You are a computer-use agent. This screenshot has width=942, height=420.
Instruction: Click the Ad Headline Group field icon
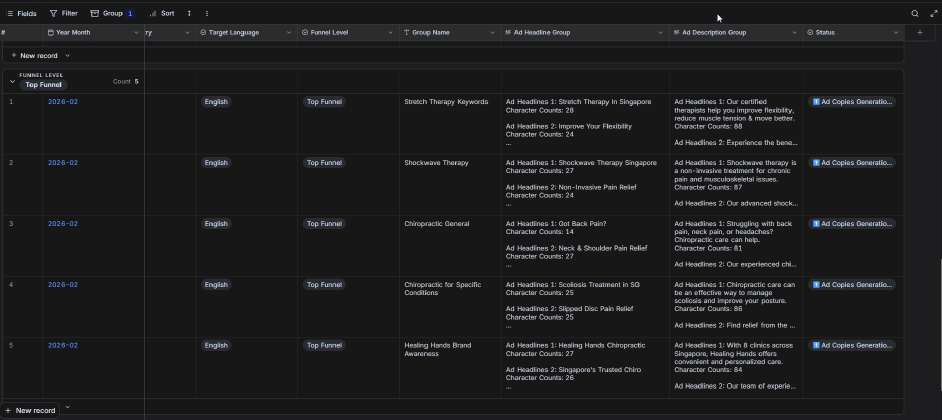[x=508, y=32]
